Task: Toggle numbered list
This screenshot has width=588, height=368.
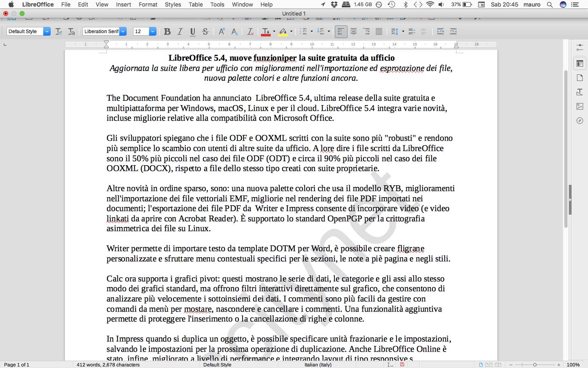Action: [x=321, y=31]
